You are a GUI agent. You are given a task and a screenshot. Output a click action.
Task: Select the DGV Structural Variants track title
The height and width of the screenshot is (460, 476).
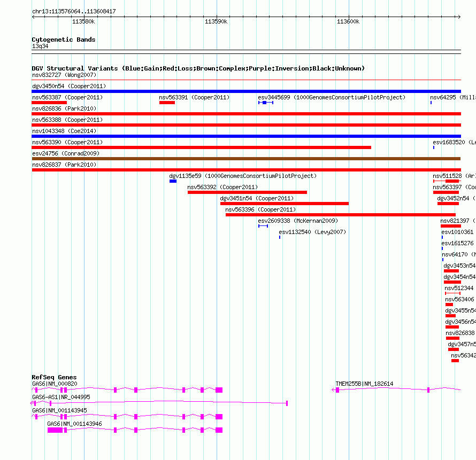[198, 68]
